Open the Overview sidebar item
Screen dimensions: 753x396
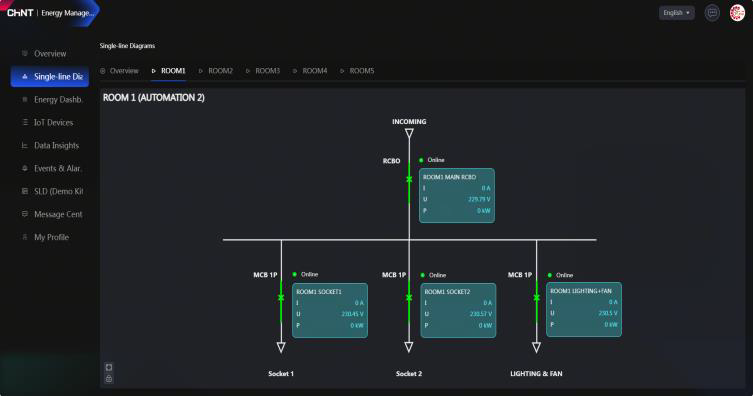point(49,54)
